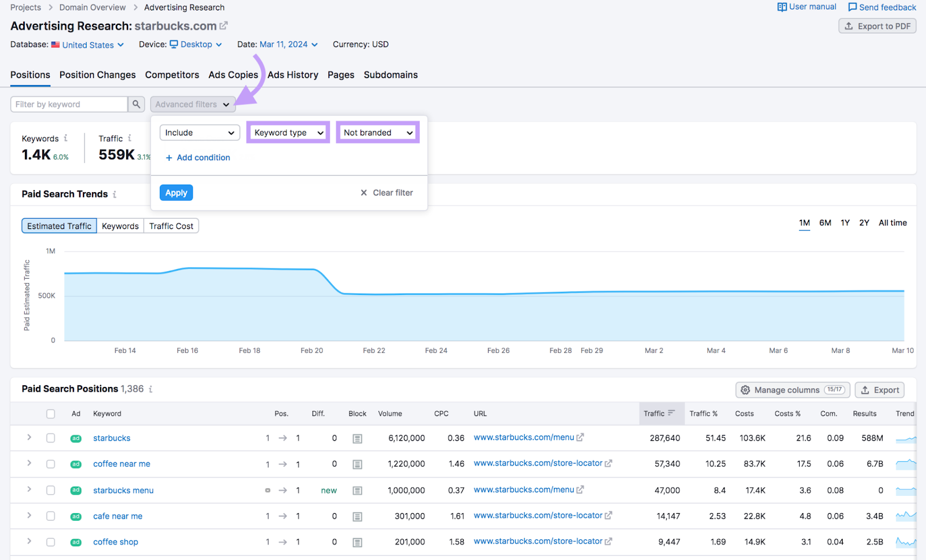Open Manage columns settings gear
This screenshot has height=560, width=926.
point(746,389)
